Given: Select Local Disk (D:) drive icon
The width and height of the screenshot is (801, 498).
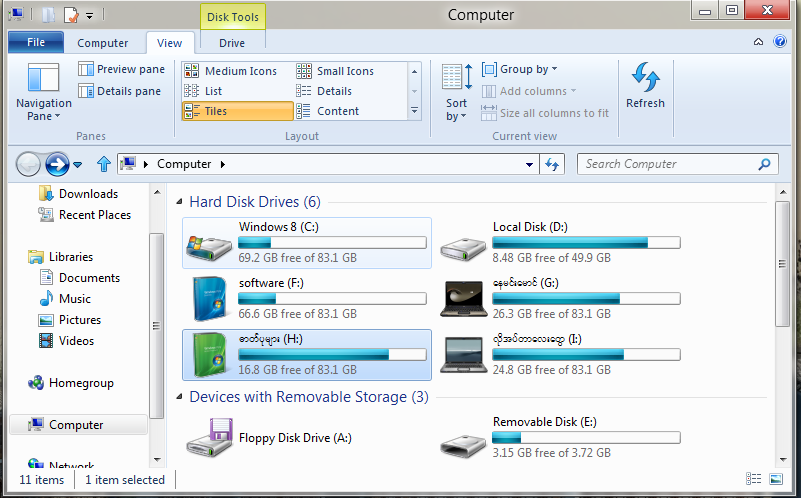Looking at the screenshot, I should [463, 249].
